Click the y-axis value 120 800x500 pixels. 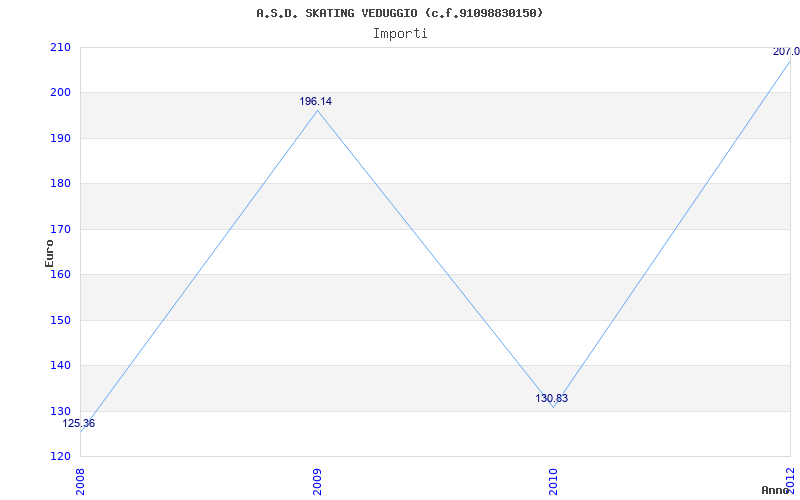click(x=60, y=457)
